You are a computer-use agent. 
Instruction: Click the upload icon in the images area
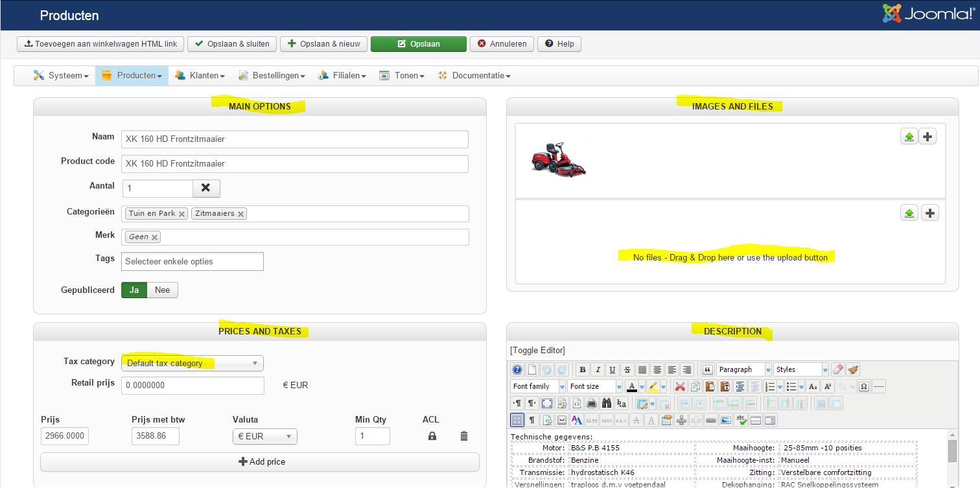click(x=909, y=137)
